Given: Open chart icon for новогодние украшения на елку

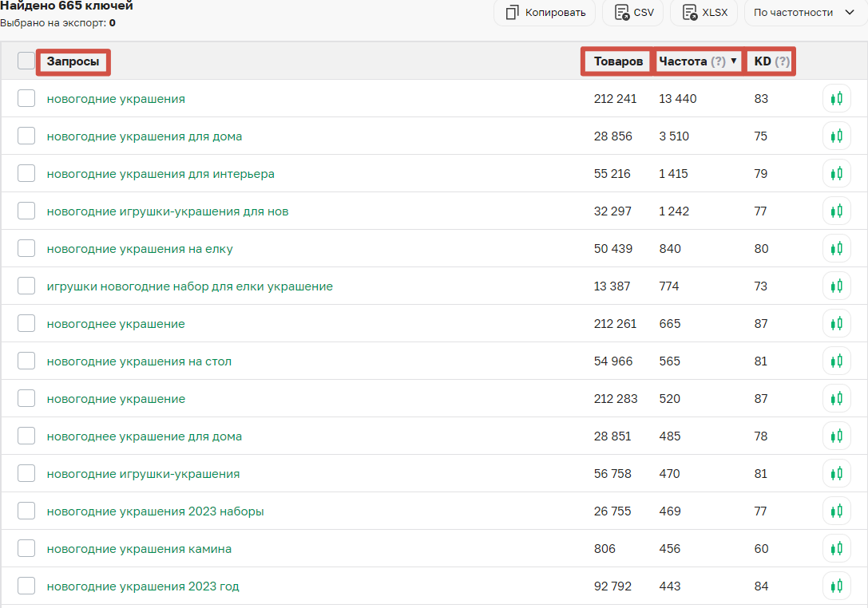Looking at the screenshot, I should click(x=836, y=249).
